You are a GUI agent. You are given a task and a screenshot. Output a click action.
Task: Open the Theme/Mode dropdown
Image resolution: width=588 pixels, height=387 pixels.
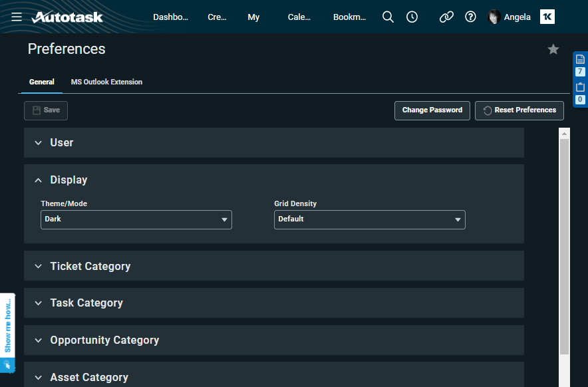(136, 219)
